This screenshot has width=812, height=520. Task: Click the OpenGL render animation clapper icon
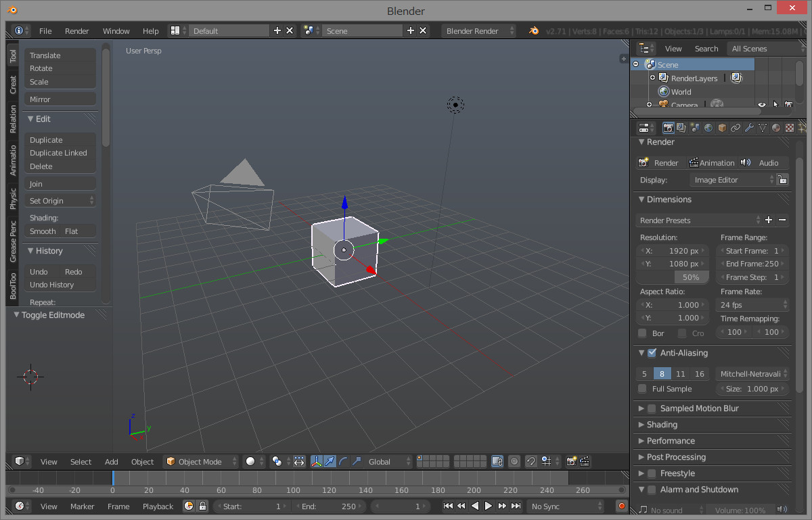585,461
